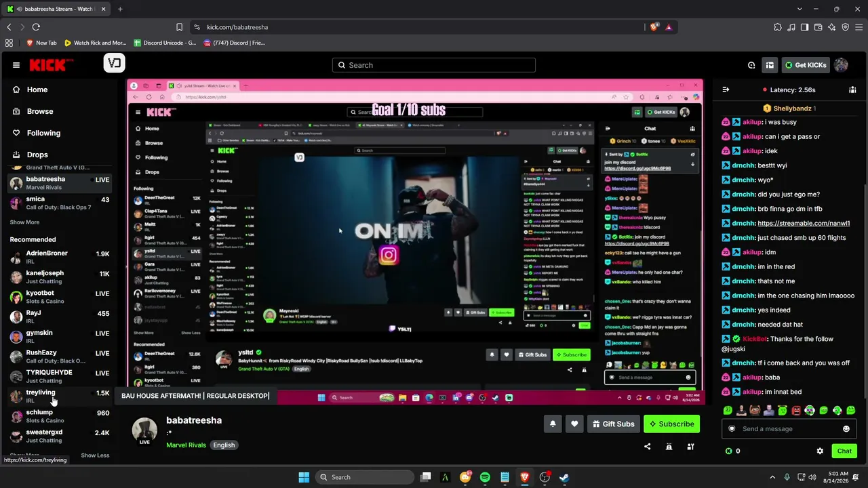The width and height of the screenshot is (868, 488).
Task: Open Spotify from the taskbar
Action: [x=485, y=477]
